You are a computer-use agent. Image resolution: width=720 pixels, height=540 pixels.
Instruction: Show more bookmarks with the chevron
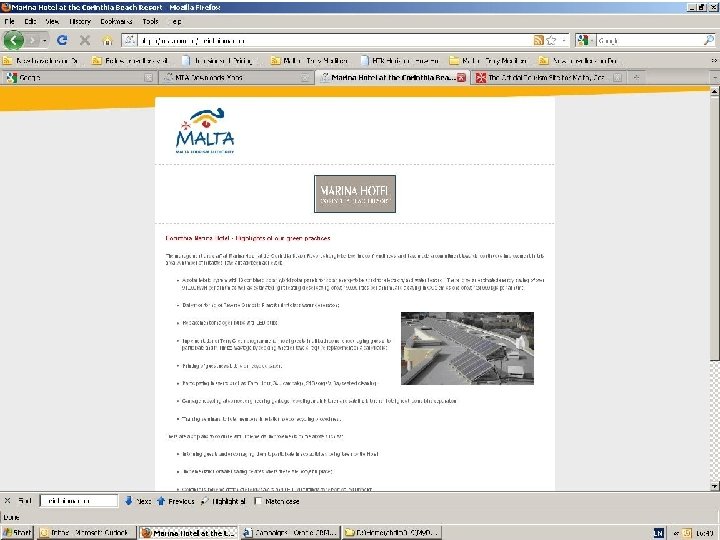[714, 60]
